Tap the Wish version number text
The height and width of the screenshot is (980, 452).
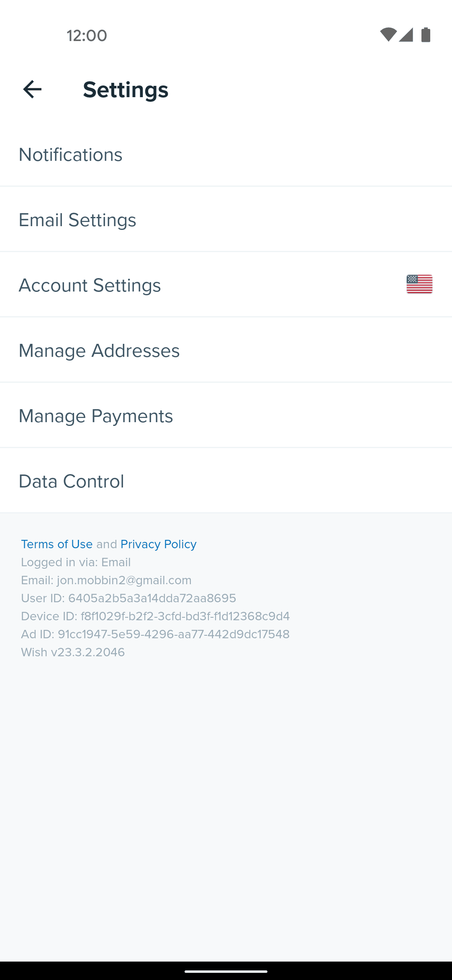[x=73, y=652]
